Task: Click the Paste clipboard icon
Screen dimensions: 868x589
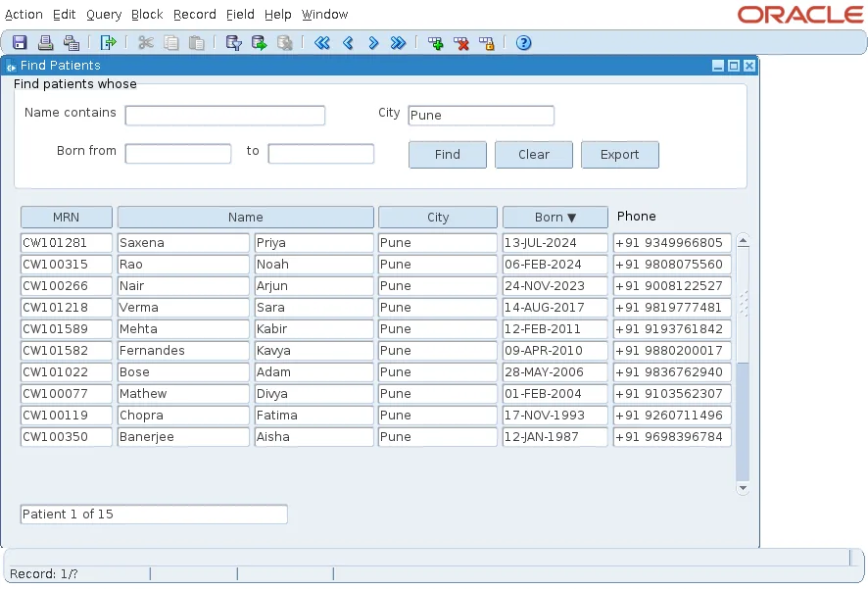Action: [197, 42]
